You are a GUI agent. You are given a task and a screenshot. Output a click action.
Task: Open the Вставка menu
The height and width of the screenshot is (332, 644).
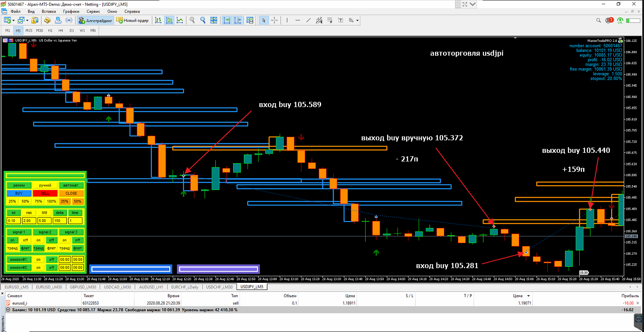[x=50, y=12]
